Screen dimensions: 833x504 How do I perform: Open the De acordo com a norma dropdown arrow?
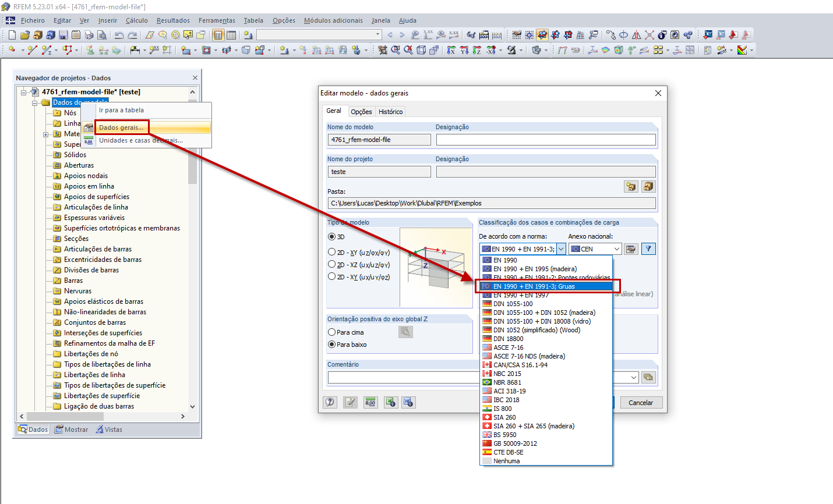[x=561, y=249]
